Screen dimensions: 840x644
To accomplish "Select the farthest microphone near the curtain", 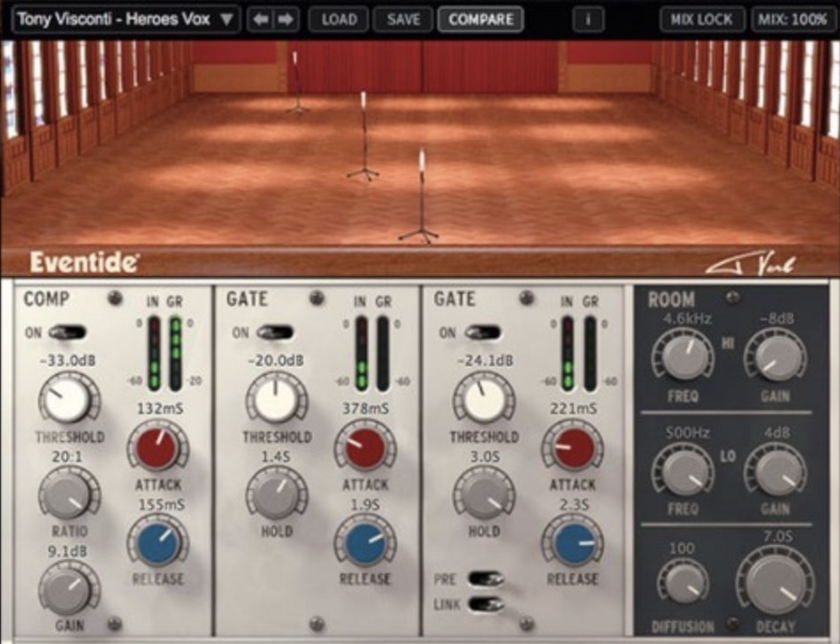I will pos(295,82).
